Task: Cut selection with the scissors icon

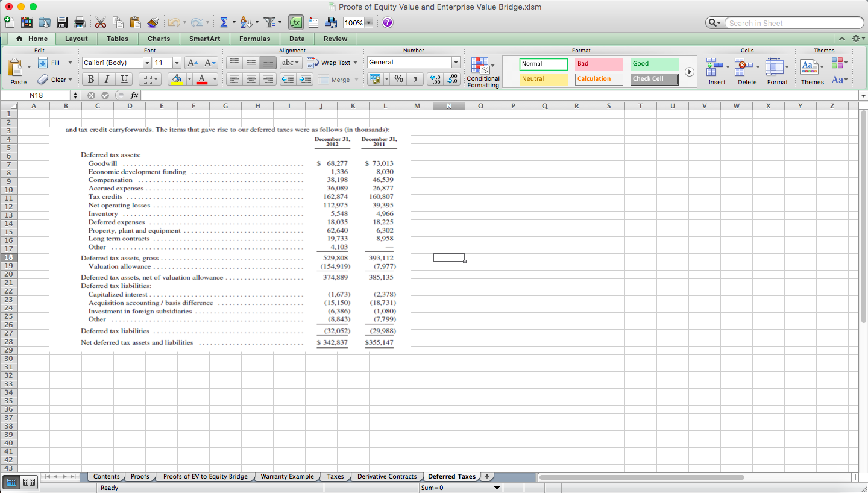Action: 101,23
